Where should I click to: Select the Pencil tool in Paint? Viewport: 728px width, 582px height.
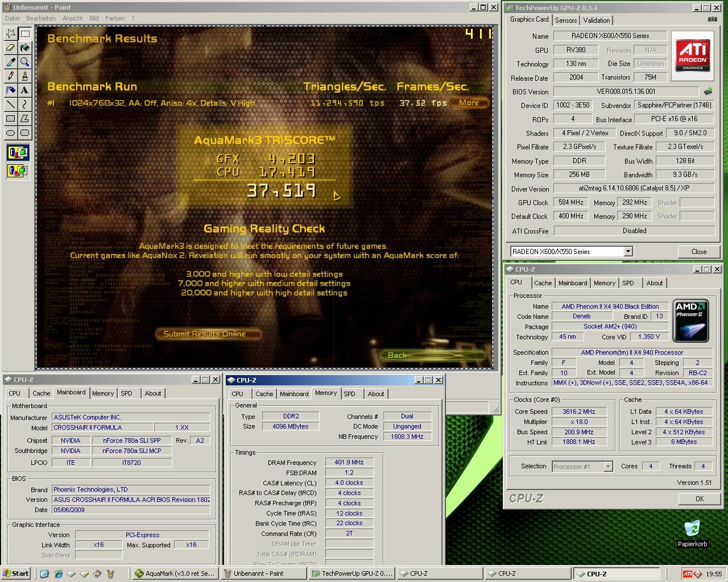[10, 76]
